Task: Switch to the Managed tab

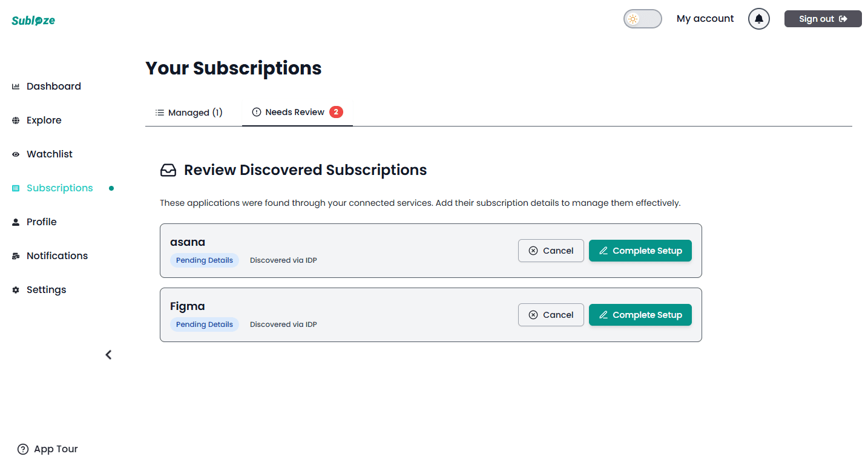Action: 189,112
